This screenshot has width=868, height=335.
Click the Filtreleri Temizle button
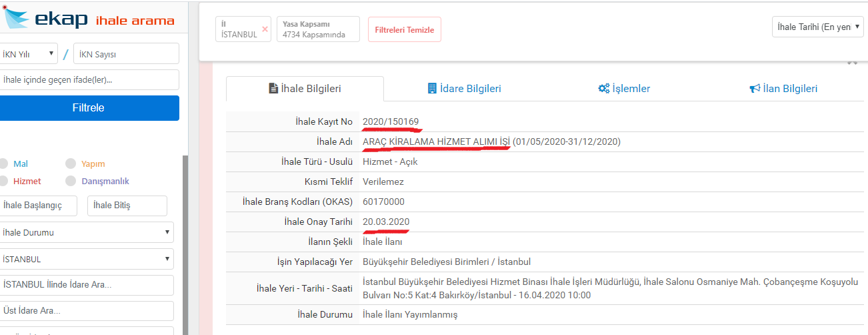[404, 30]
